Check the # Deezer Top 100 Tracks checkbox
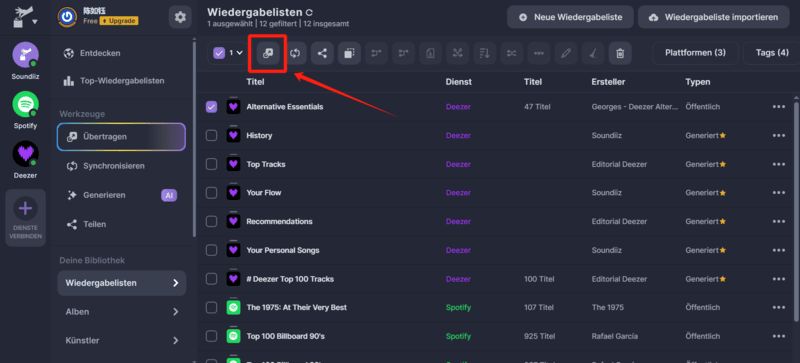Viewport: 800px width, 363px height. (211, 279)
